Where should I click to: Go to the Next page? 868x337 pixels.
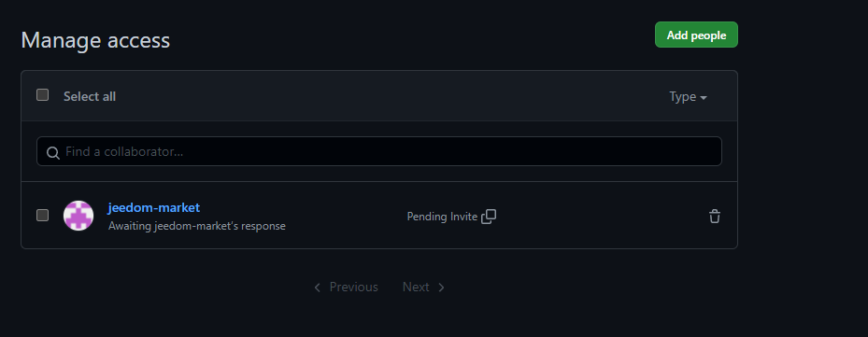point(423,288)
